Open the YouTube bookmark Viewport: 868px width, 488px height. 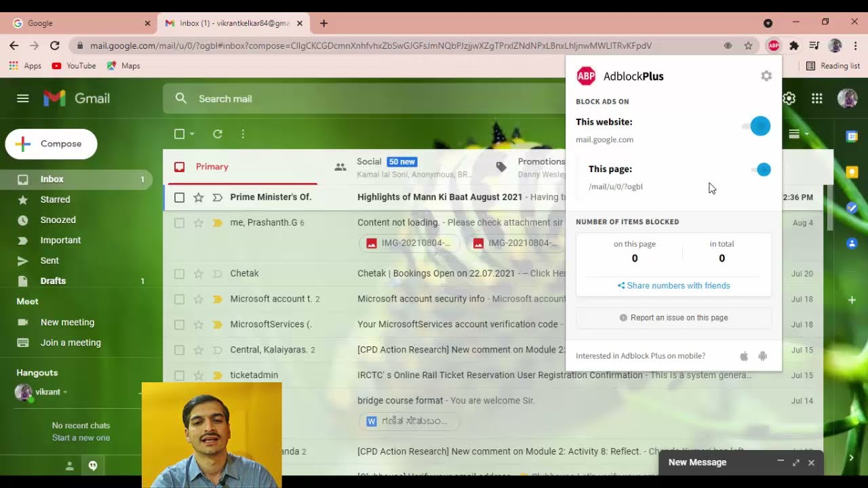(74, 66)
